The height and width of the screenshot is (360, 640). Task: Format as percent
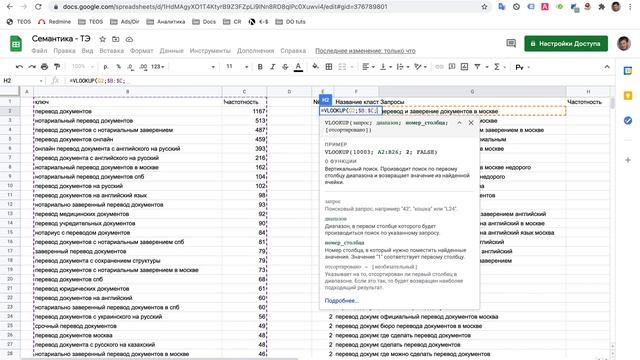click(x=118, y=67)
